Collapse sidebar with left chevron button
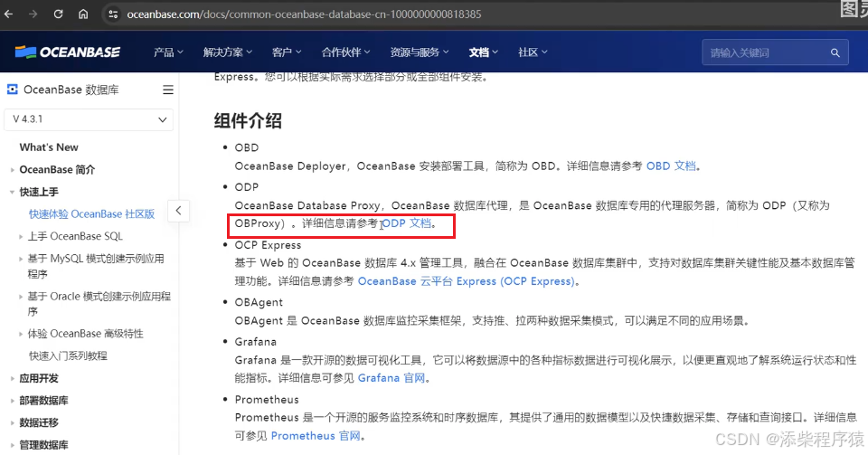868x455 pixels. tap(178, 211)
